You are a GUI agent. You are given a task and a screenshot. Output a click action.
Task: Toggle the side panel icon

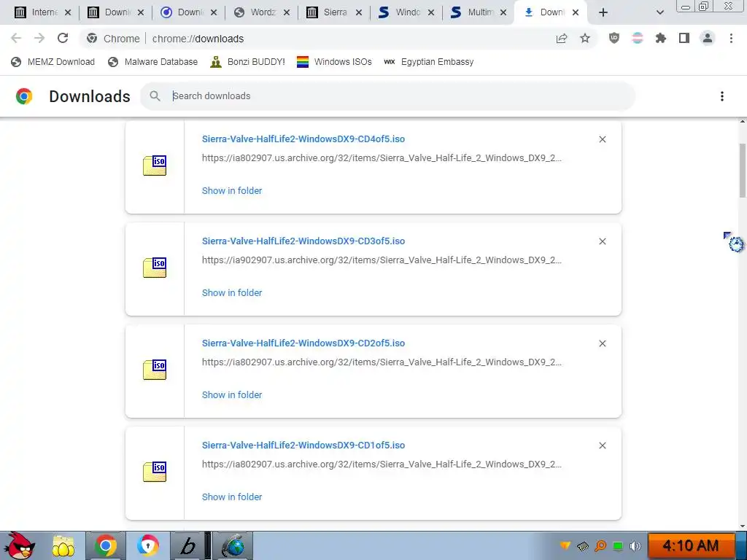684,38
